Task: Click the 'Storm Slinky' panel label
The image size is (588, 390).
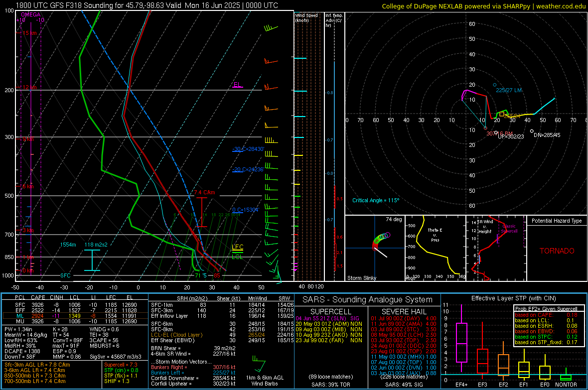Action: tap(361, 278)
